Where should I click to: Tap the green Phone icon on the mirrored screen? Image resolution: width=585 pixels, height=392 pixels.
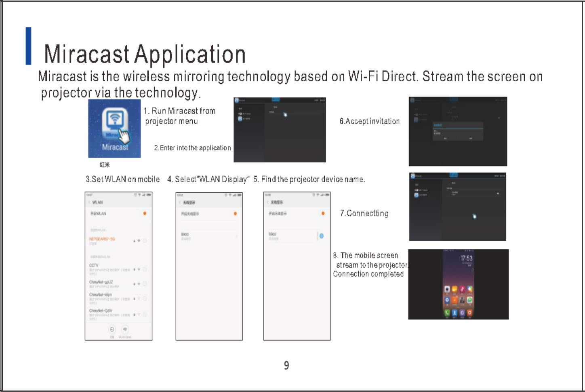(x=447, y=312)
